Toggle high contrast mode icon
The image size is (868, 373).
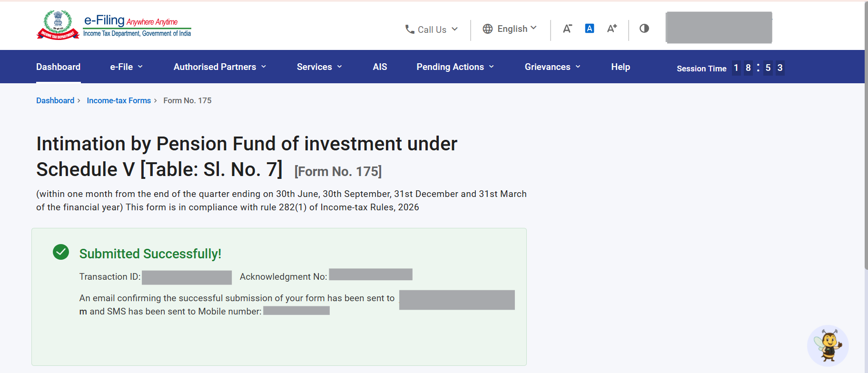(x=644, y=29)
